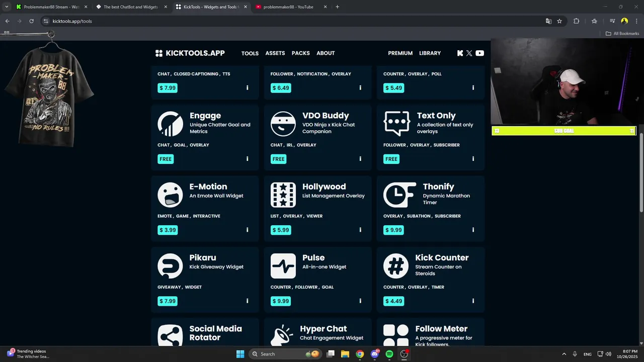Open the X social link in header

pos(469,53)
